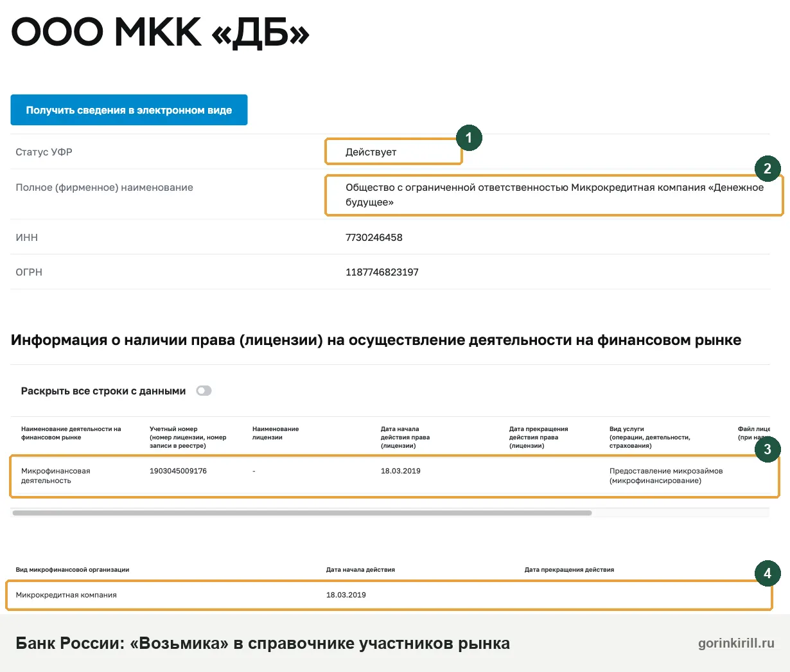
Task: Select the label 'ИНН'
Action: (x=26, y=238)
